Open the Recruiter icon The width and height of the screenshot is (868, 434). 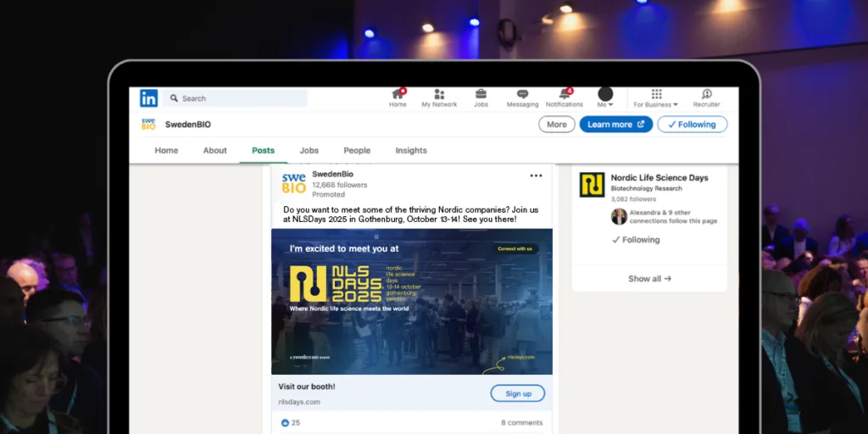pos(706,97)
